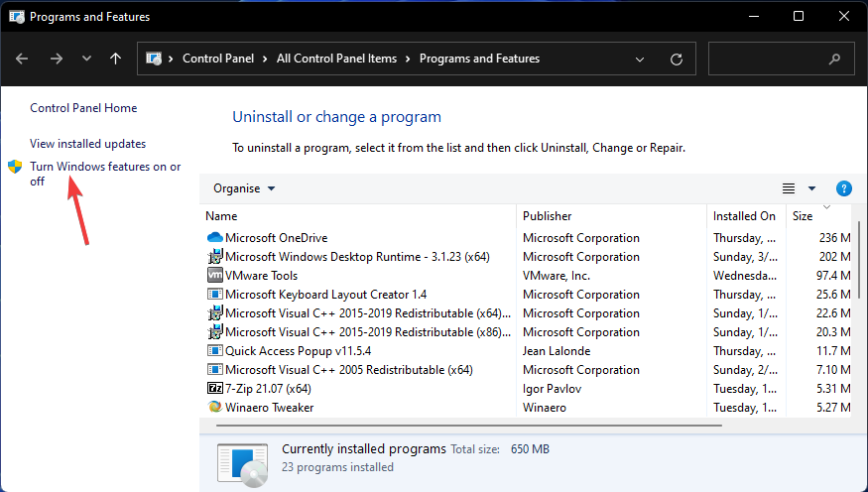The width and height of the screenshot is (868, 492).
Task: Open Turn Windows features on or off
Action: pyautogui.click(x=105, y=174)
